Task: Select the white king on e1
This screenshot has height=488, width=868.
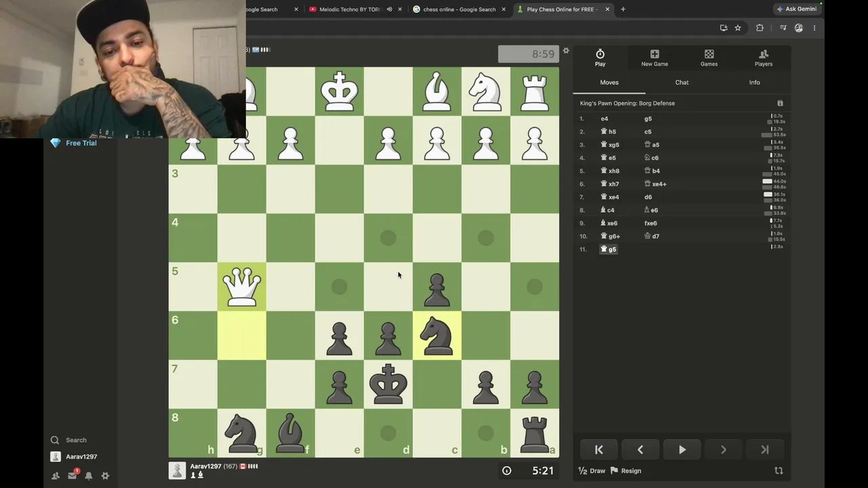Action: 340,91
